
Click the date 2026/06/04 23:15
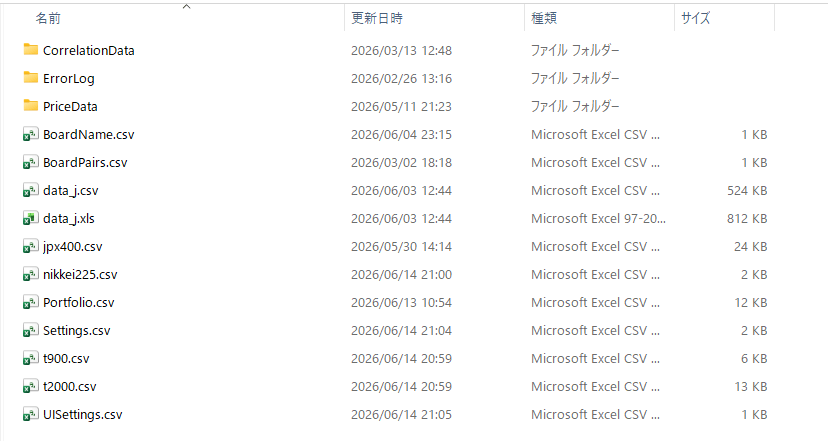(x=401, y=135)
